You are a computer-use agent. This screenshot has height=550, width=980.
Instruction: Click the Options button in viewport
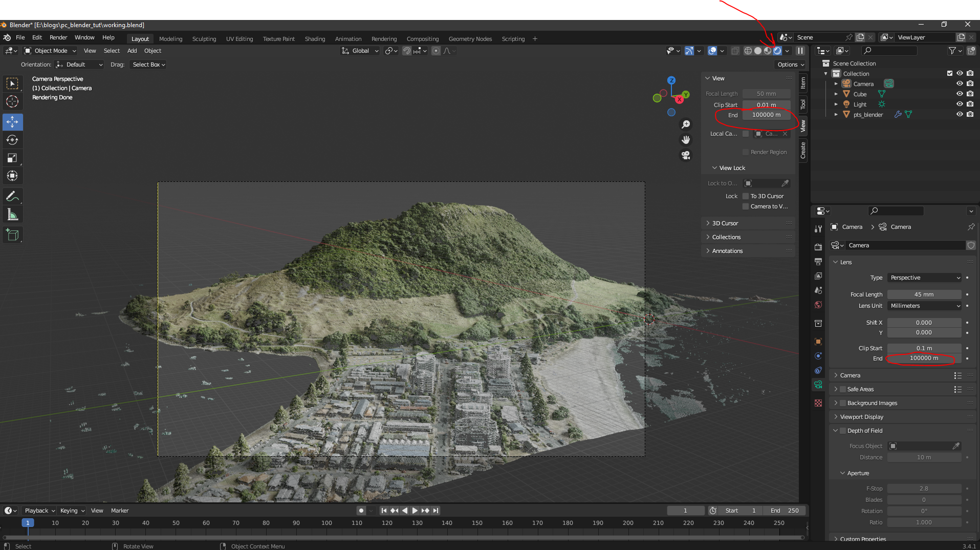click(791, 65)
